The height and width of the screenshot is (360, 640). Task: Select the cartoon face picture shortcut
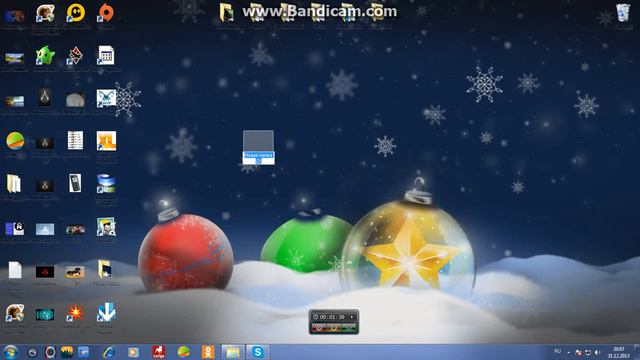click(106, 227)
